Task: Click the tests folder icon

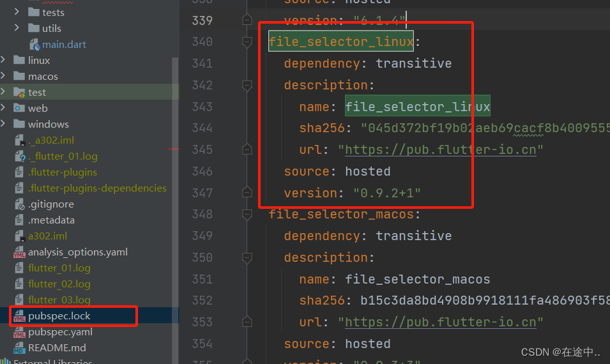Action: tap(34, 12)
